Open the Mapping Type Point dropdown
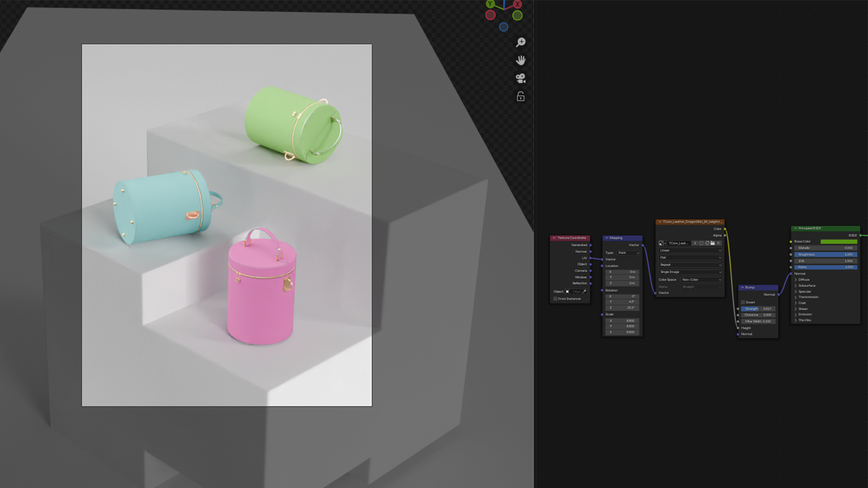The image size is (868, 488). (x=629, y=253)
